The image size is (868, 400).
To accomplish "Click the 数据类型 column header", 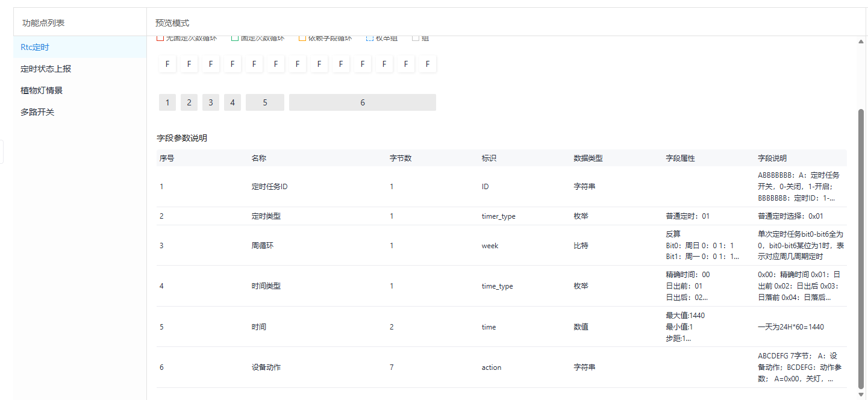I will pos(588,158).
